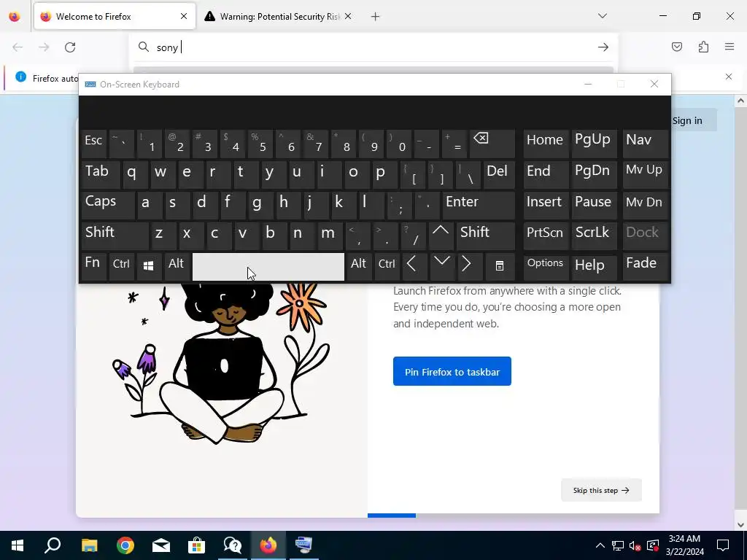Expand the list all tabs chevron
747x560 pixels.
pyautogui.click(x=603, y=16)
